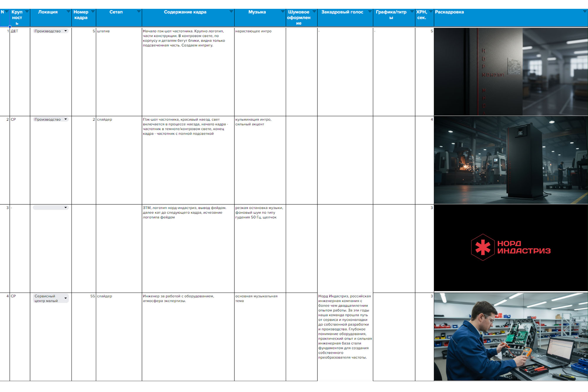Open filter for Номер кадра column

[x=93, y=12]
